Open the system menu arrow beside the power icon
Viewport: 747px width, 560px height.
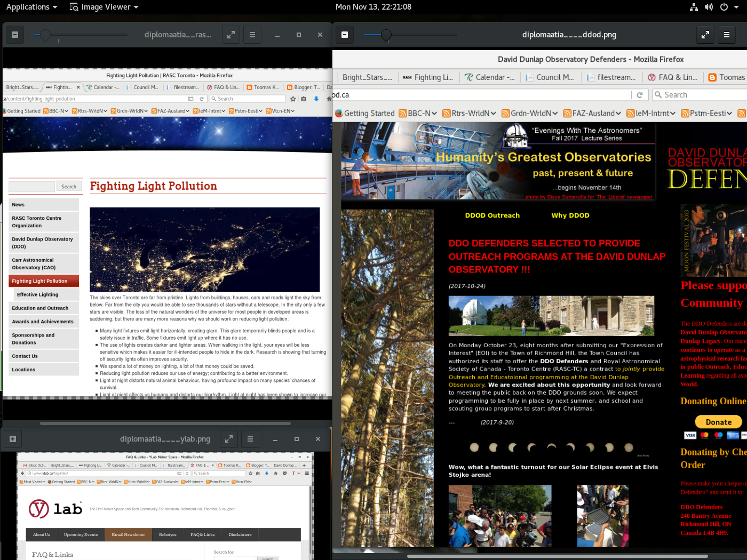(737, 7)
